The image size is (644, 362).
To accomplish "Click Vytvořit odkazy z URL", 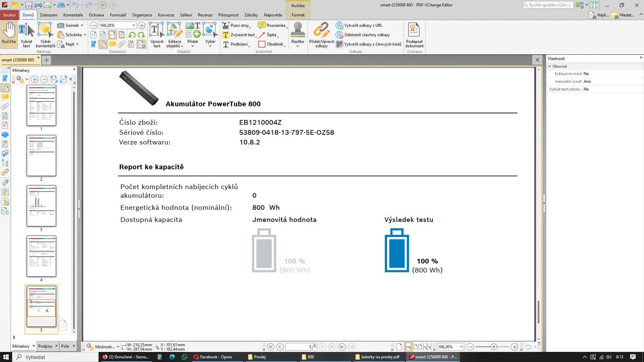I will click(359, 25).
